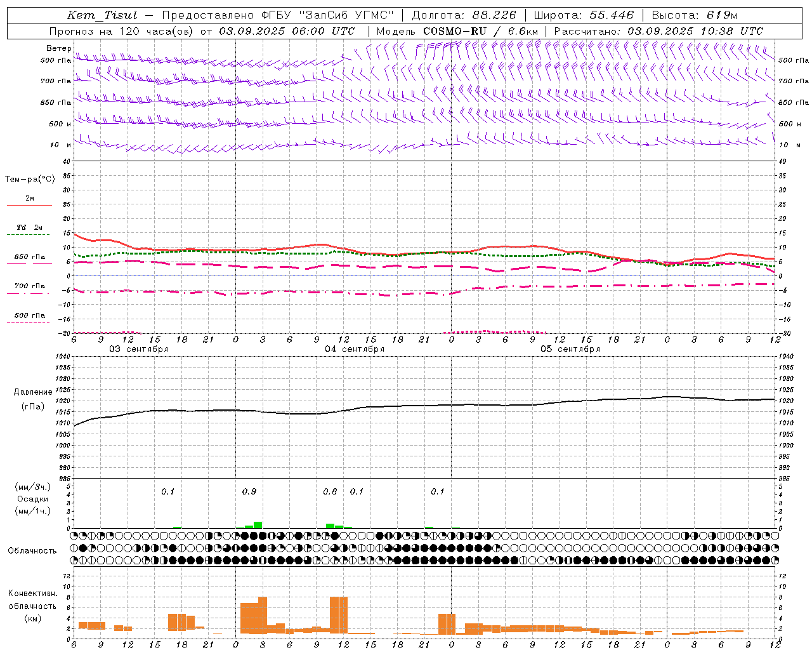Image resolution: width=812 pixels, height=650 pixels.
Task: Click the 0.9 precipitation amount value
Action: (x=249, y=492)
